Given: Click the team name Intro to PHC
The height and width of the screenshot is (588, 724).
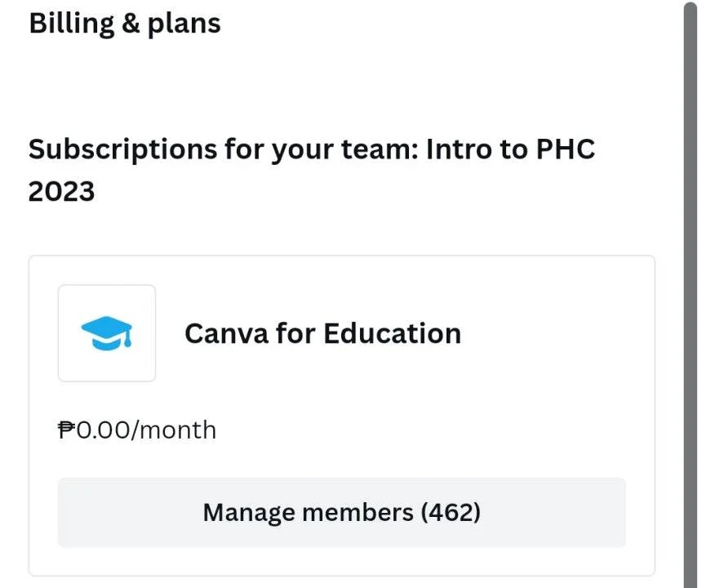Looking at the screenshot, I should coord(510,149).
